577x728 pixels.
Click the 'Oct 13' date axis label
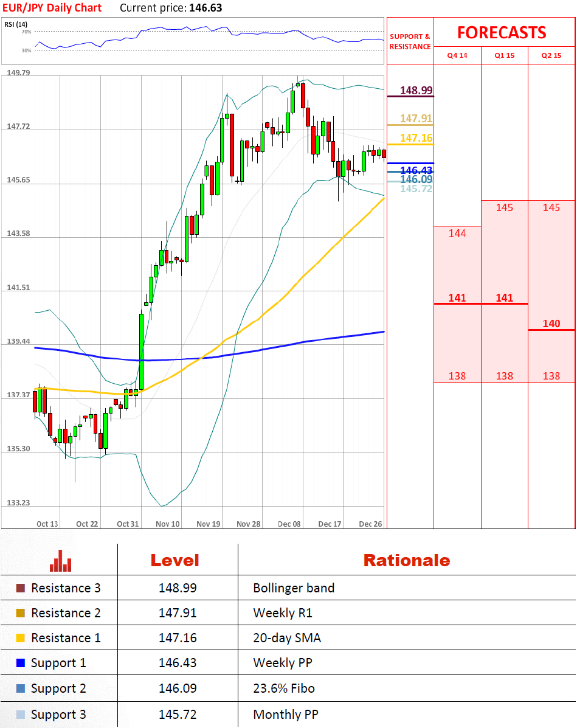click(47, 524)
